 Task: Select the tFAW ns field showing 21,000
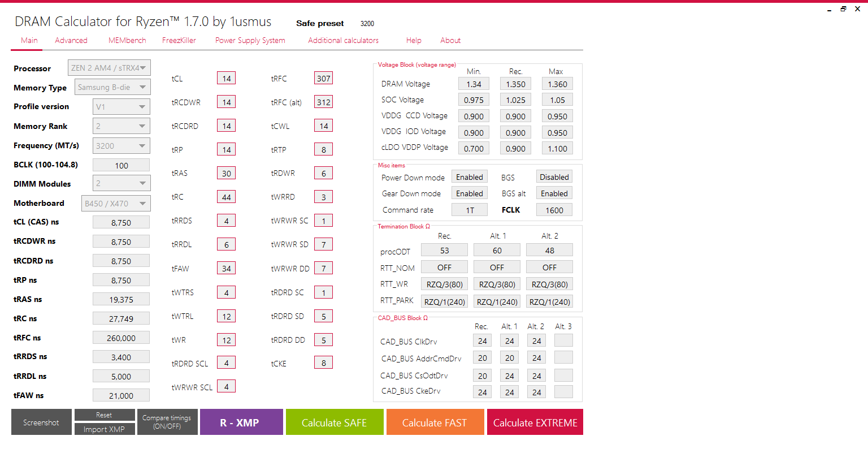tap(121, 395)
